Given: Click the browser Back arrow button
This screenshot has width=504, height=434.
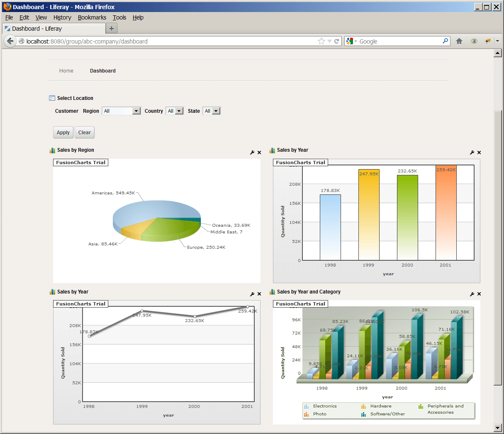Looking at the screenshot, I should point(10,41).
